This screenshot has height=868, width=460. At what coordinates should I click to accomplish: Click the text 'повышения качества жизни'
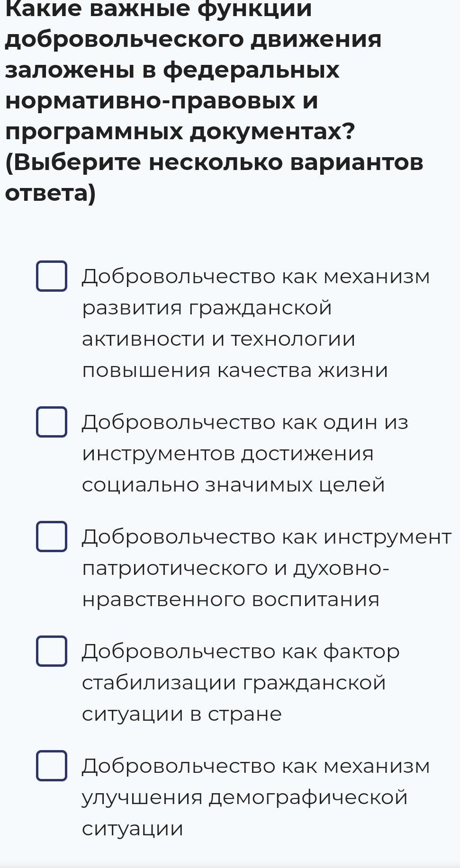[235, 370]
